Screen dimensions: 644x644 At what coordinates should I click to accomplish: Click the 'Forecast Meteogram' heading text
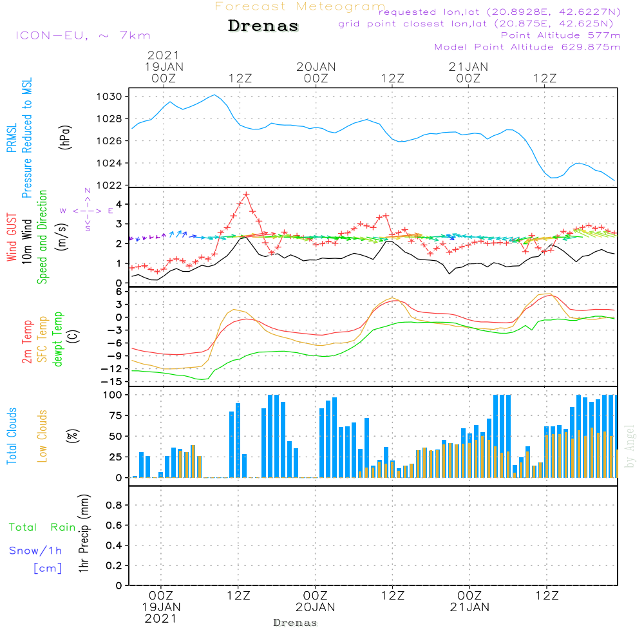click(x=300, y=6)
